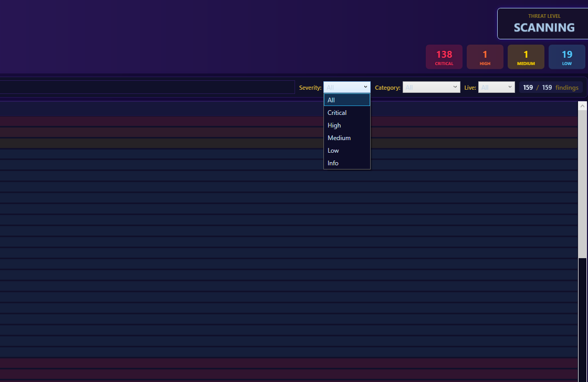Filter by 'Info' severity option
This screenshot has width=588, height=382.
[347, 163]
